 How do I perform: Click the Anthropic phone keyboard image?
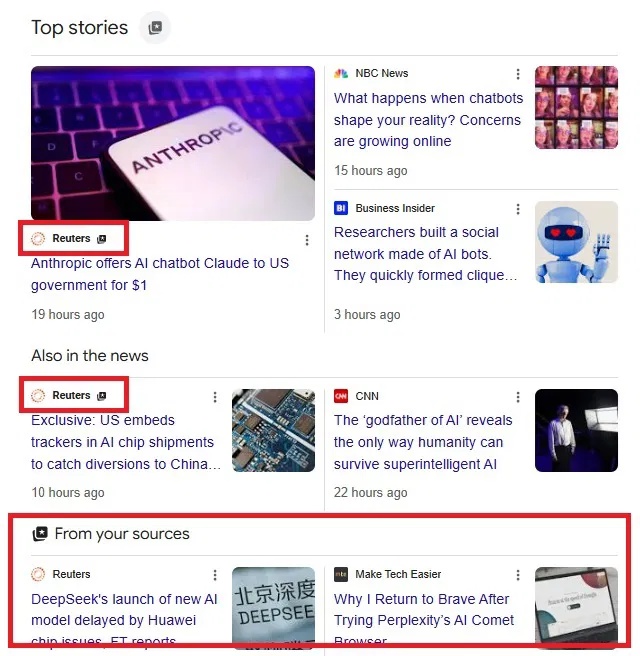point(173,143)
